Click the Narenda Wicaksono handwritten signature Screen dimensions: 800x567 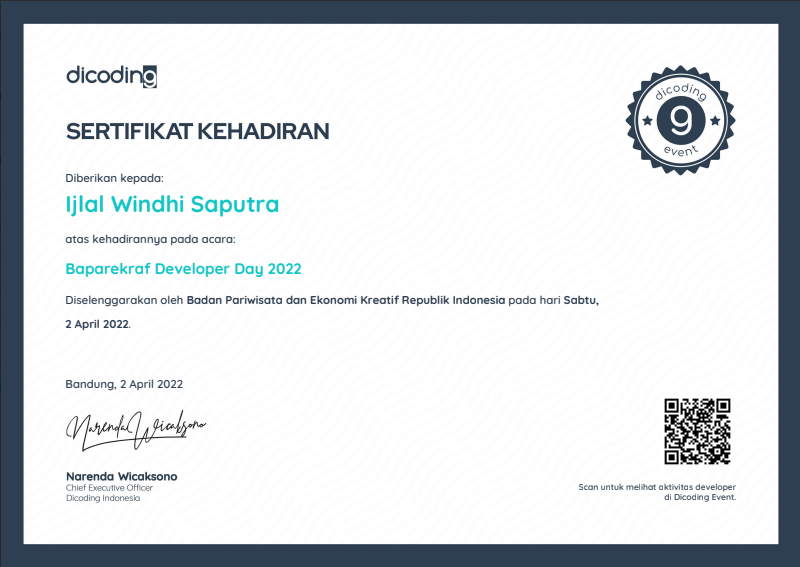click(x=135, y=431)
